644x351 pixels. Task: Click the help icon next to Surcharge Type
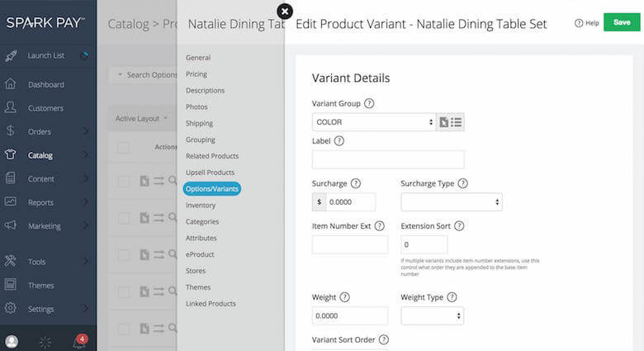(463, 183)
